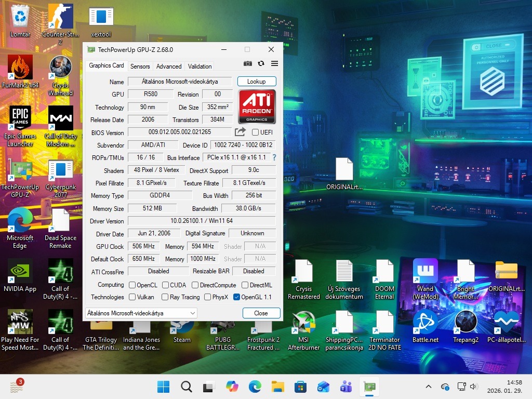The height and width of the screenshot is (399, 532).
Task: Open PC-állapotellenőrzés desktop icon
Action: (x=506, y=326)
